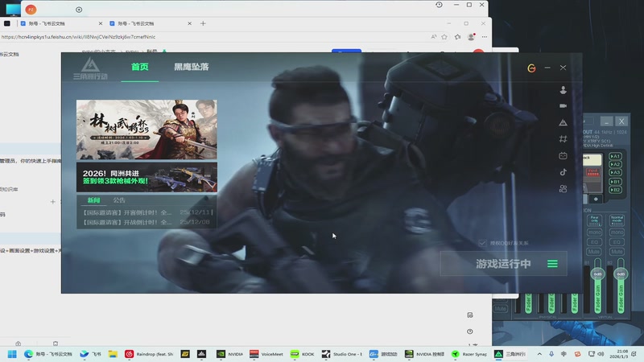
Task: Mute the B1 bus in VoiceMeeter
Action: coord(594,252)
